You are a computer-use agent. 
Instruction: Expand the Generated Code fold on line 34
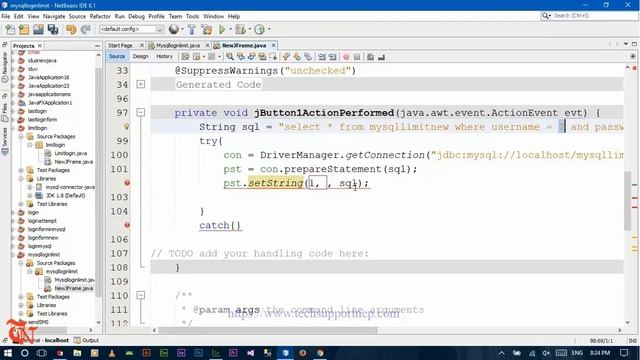(141, 84)
